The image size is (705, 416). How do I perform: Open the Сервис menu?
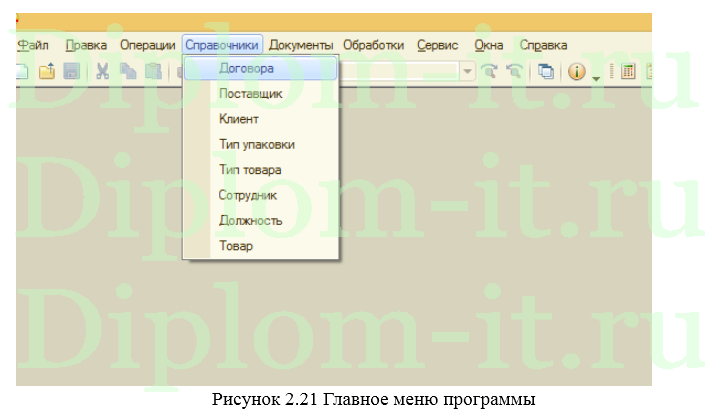pos(435,45)
